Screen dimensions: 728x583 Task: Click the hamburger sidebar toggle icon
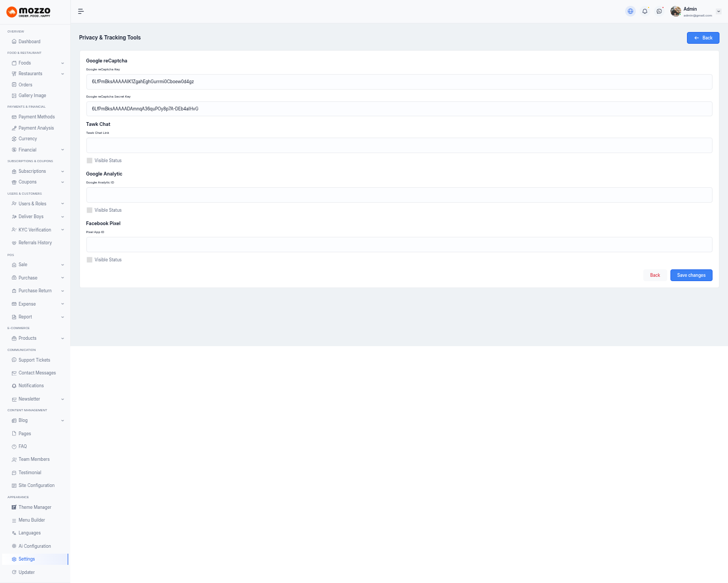tap(81, 11)
